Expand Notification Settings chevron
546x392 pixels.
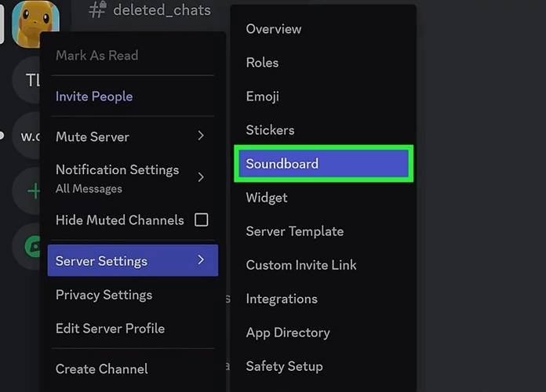point(201,177)
